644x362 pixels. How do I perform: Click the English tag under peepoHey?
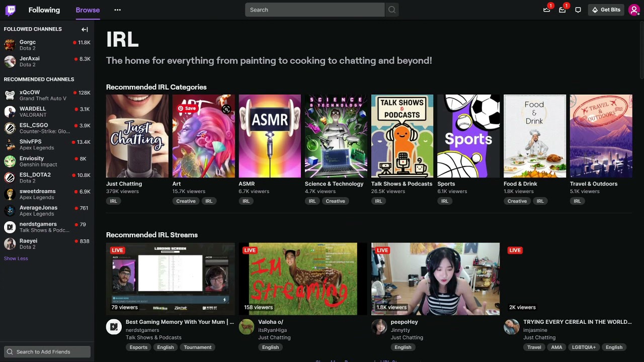403,347
